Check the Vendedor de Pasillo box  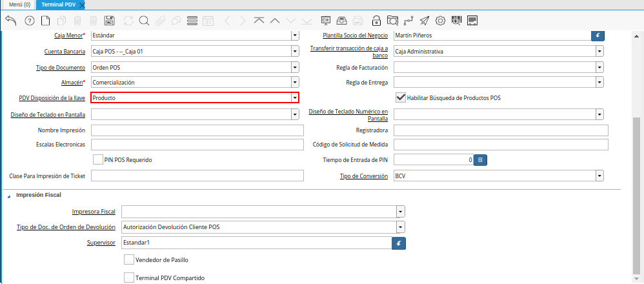128,259
